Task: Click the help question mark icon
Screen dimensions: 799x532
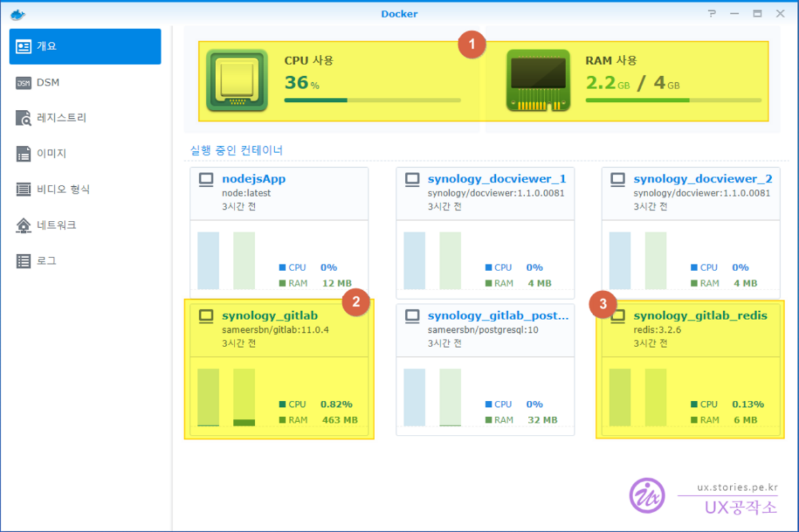Action: (711, 14)
